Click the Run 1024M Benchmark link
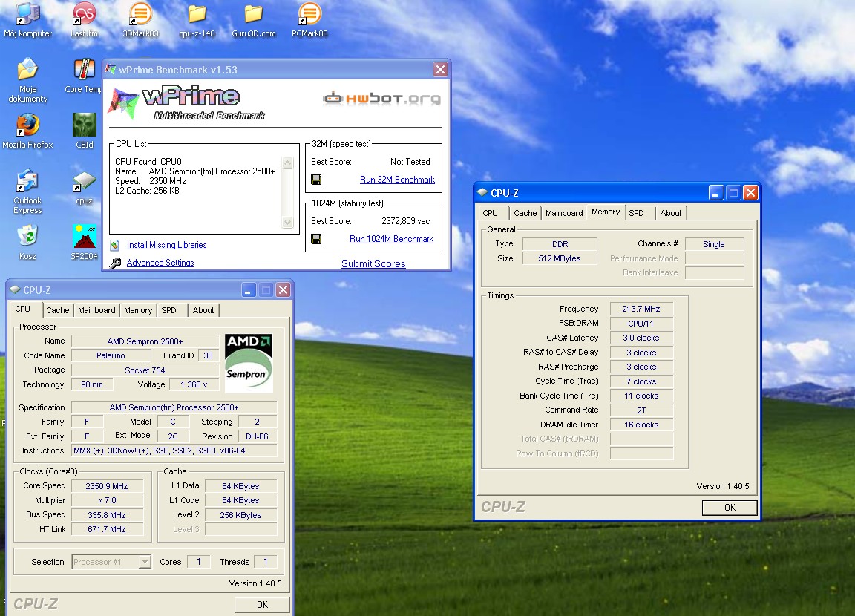Image resolution: width=855 pixels, height=616 pixels. (x=392, y=239)
